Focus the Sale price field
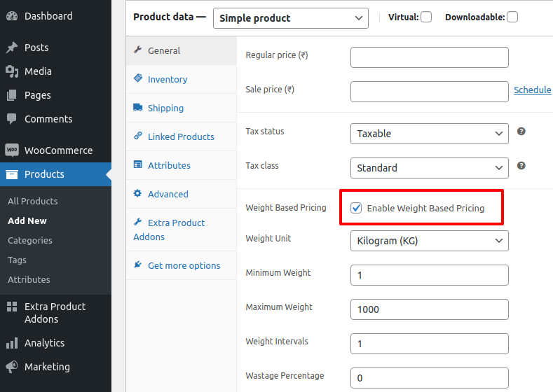This screenshot has height=392, width=553. 430,92
